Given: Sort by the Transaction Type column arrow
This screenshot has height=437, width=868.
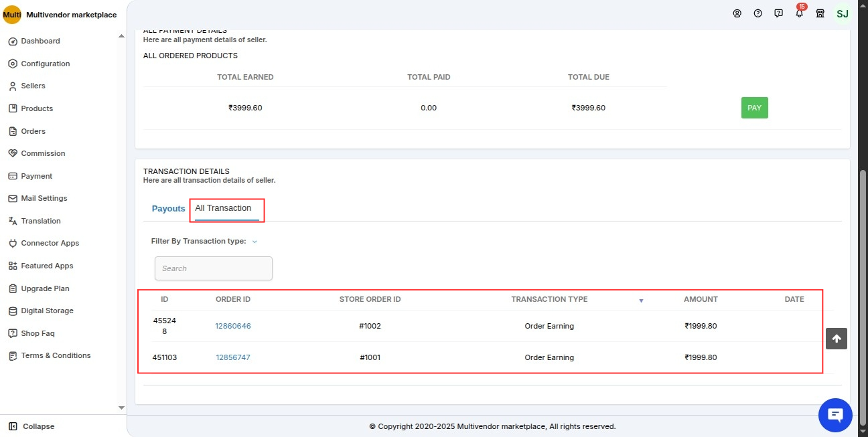Looking at the screenshot, I should pos(641,300).
